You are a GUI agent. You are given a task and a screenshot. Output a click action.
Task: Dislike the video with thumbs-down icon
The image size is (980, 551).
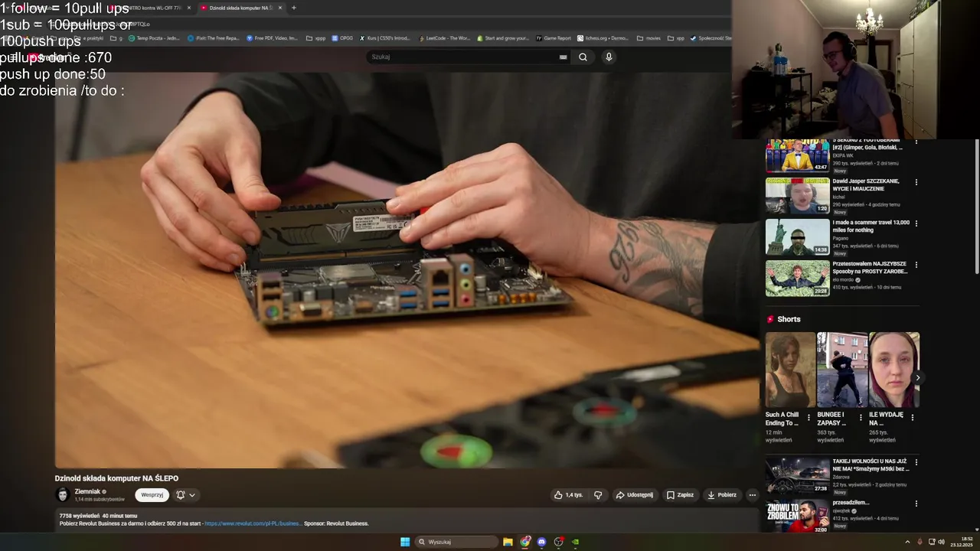click(x=598, y=495)
